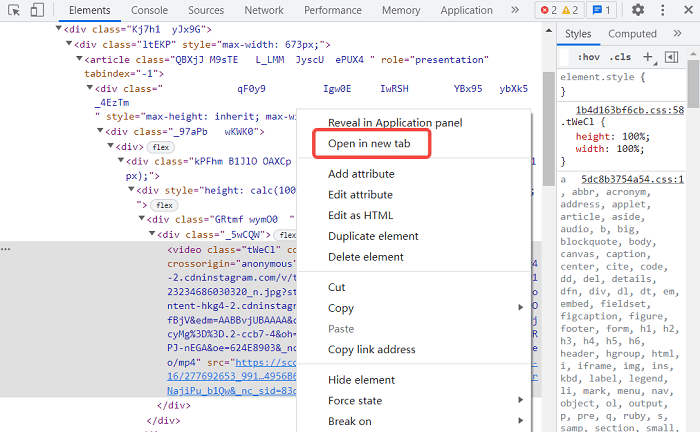Choose Add attribute from context menu
The width and height of the screenshot is (700, 432).
361,174
